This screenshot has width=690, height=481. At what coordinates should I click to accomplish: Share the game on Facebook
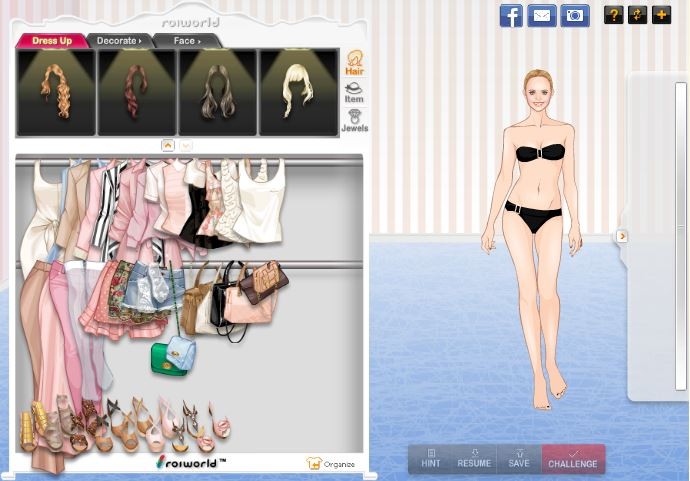[511, 15]
